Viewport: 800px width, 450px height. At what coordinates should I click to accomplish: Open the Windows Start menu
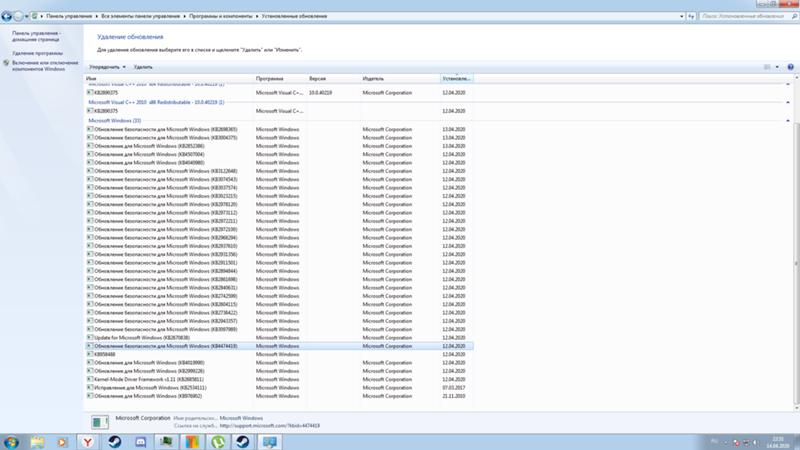pyautogui.click(x=11, y=442)
